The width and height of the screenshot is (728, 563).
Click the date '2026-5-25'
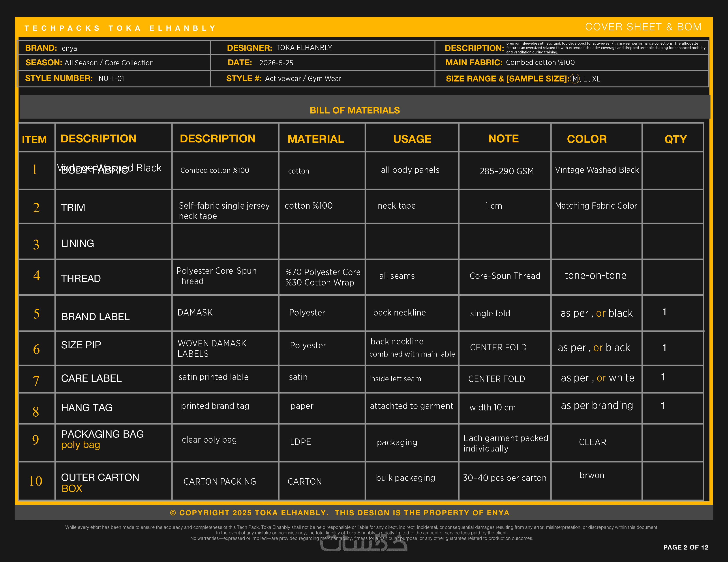click(x=276, y=63)
